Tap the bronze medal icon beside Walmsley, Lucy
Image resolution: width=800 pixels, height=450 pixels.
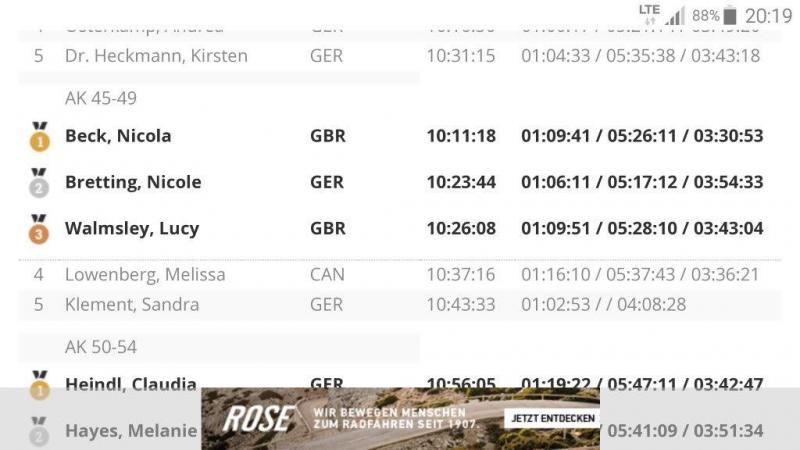coord(39,229)
